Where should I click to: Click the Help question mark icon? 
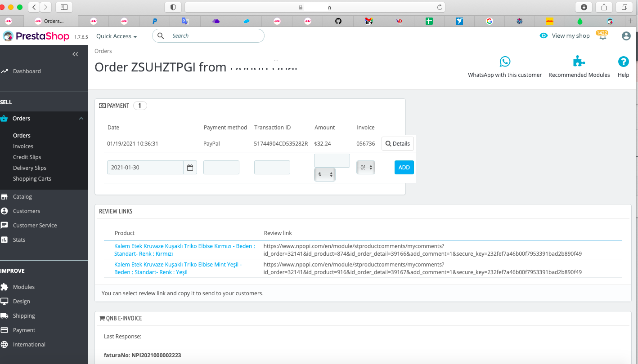pyautogui.click(x=623, y=62)
